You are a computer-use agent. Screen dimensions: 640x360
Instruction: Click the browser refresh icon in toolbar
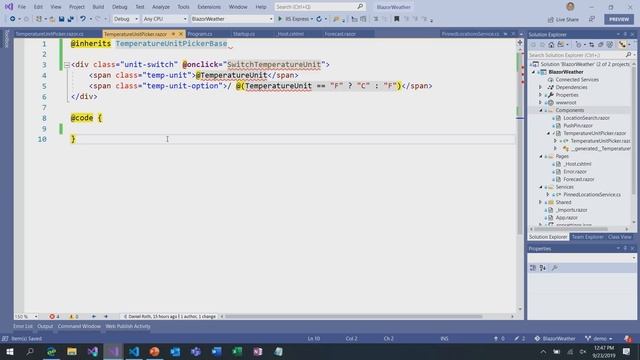[x=319, y=19]
